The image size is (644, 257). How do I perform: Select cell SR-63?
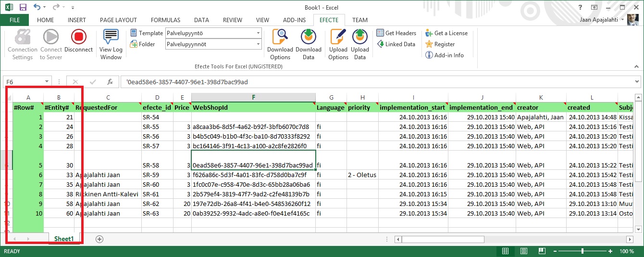tap(157, 213)
